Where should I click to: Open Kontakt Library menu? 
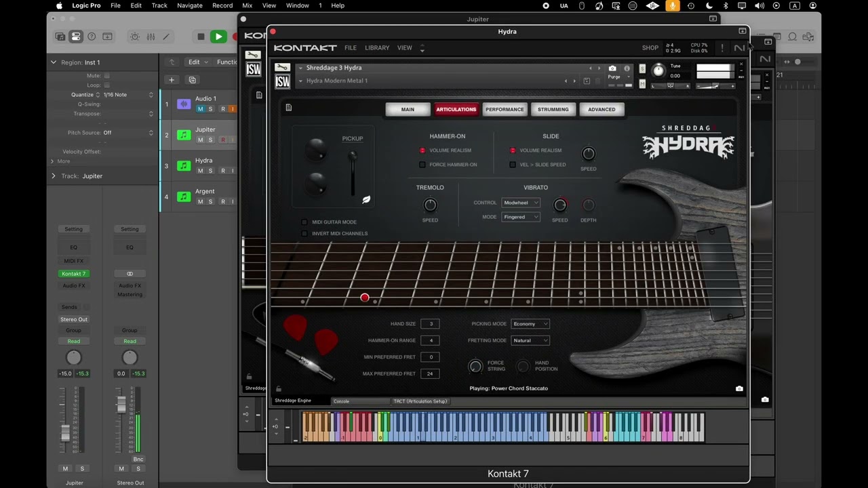(377, 48)
